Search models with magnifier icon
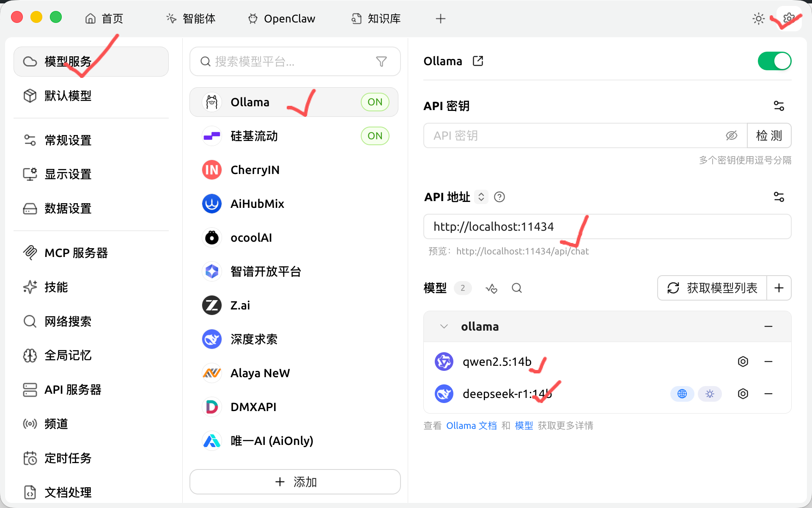Image resolution: width=812 pixels, height=508 pixels. tap(517, 288)
